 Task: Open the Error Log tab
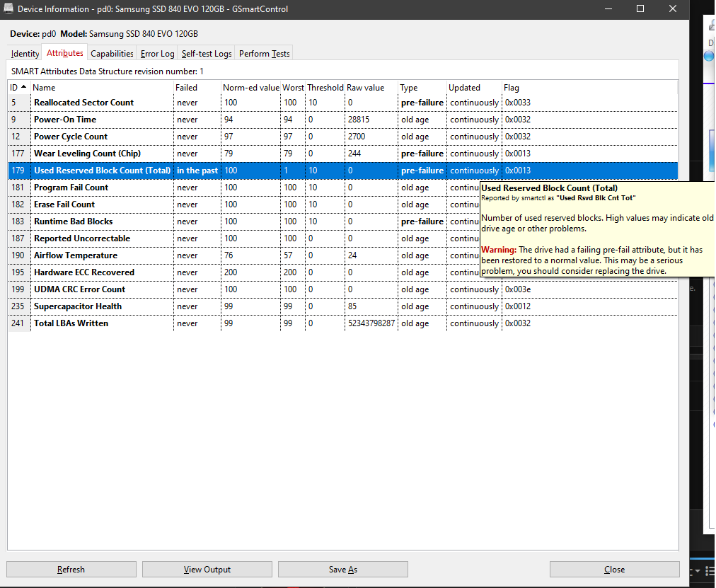click(157, 53)
